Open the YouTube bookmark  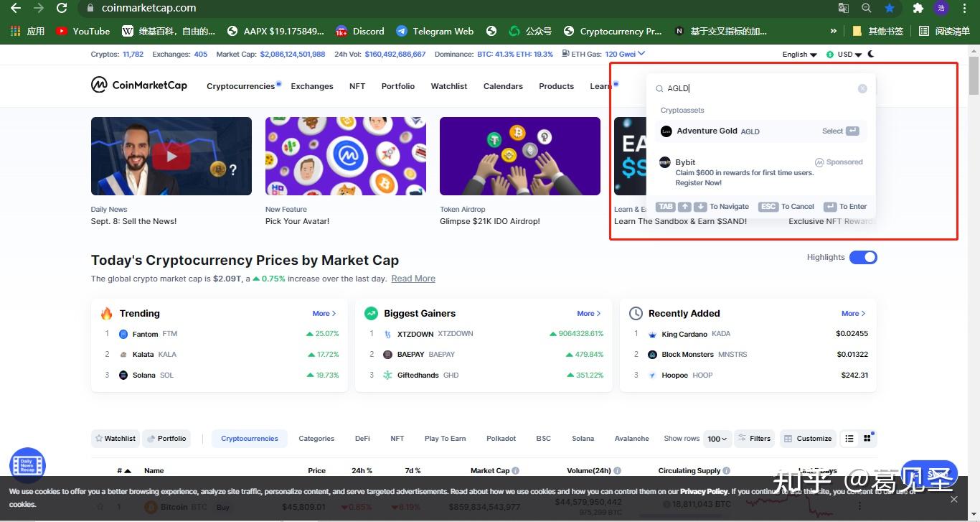(x=83, y=31)
